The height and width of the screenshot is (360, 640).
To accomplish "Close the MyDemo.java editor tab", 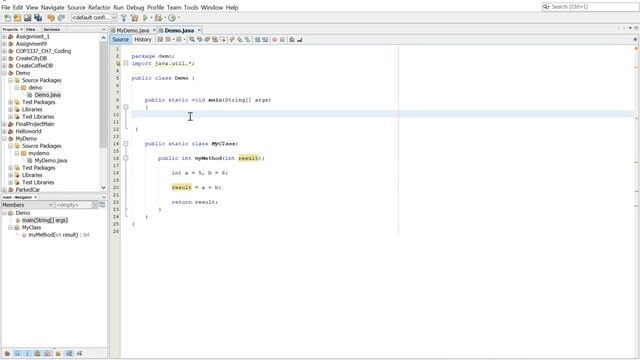I will click(154, 30).
